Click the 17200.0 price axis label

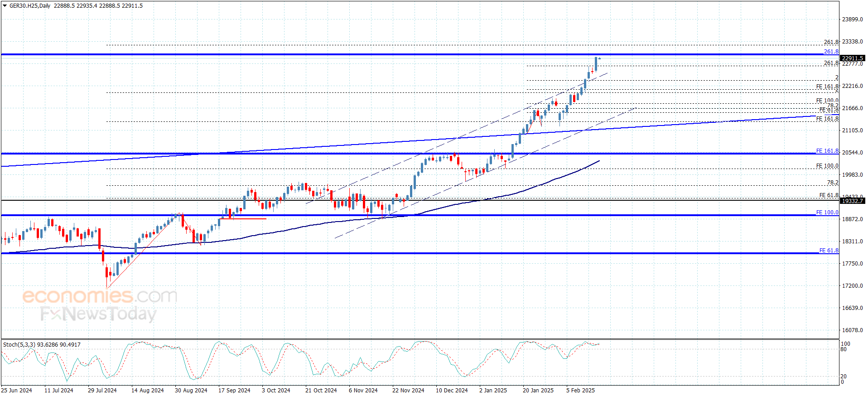[x=852, y=286]
